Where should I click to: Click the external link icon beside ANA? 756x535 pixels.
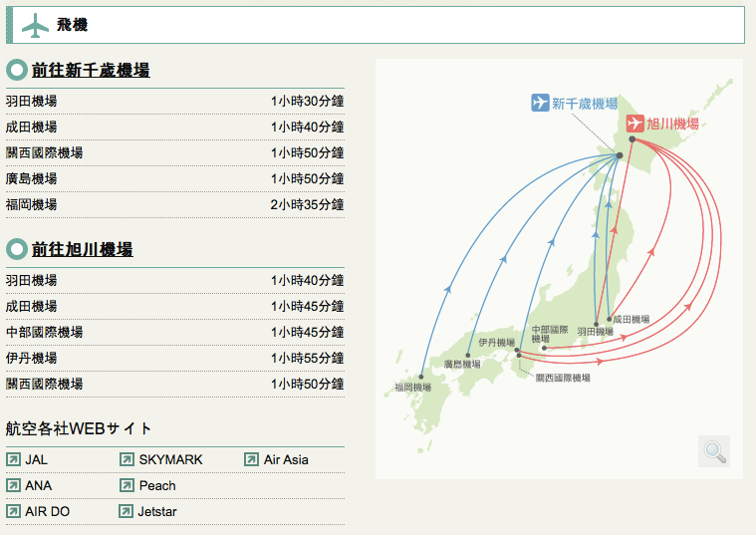tap(13, 485)
